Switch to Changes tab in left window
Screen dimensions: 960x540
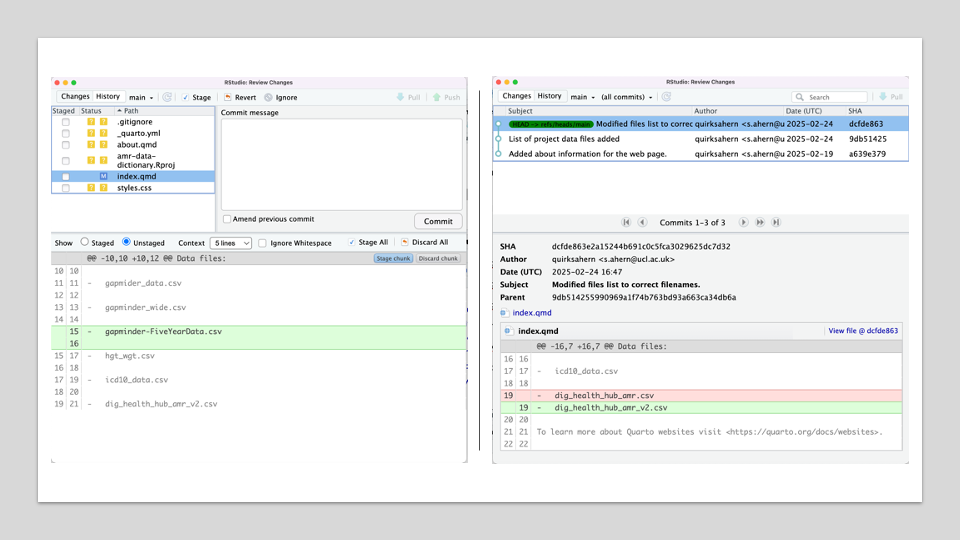(x=75, y=97)
